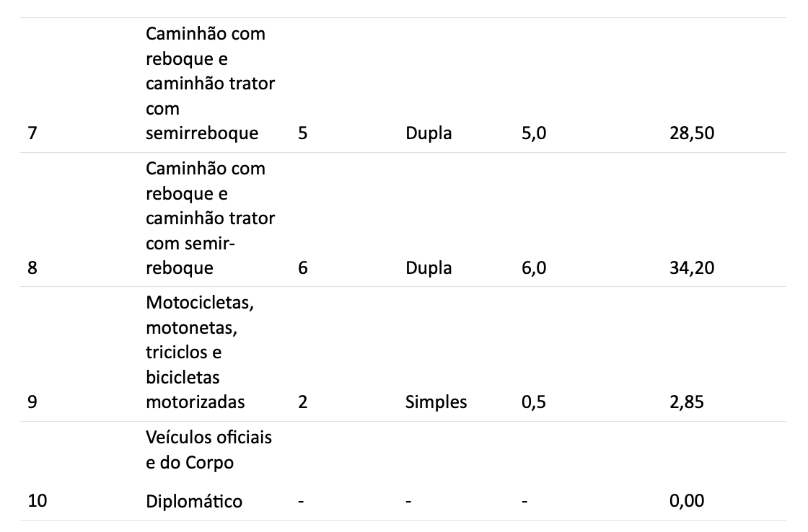Click the tariff value 2,85
This screenshot has width=808, height=532.
pos(687,402)
